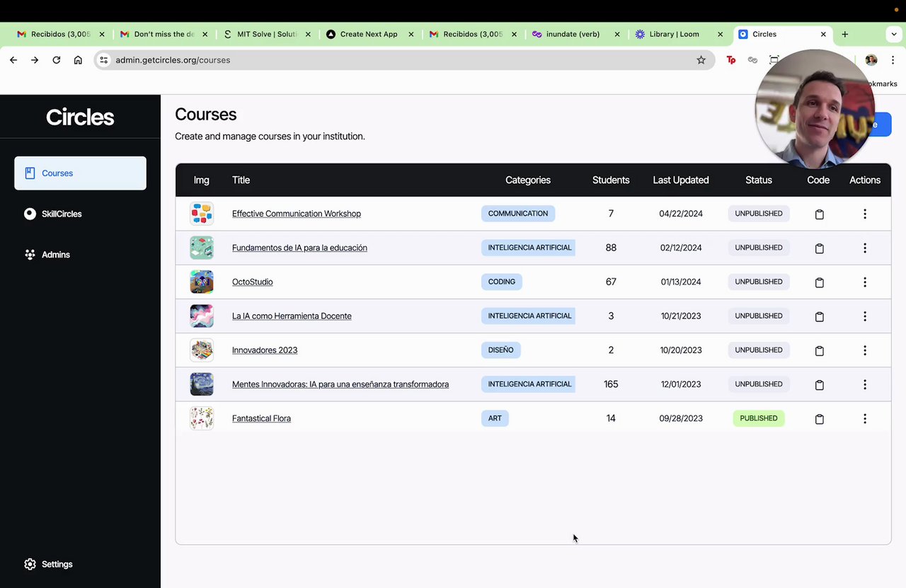This screenshot has height=588, width=906.
Task: Click the address bar URL
Action: pyautogui.click(x=173, y=60)
